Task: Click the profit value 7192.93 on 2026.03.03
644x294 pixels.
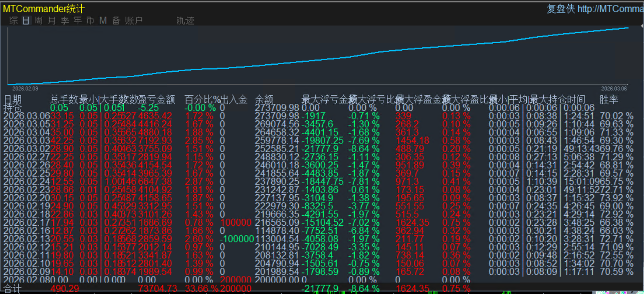Action: point(155,140)
